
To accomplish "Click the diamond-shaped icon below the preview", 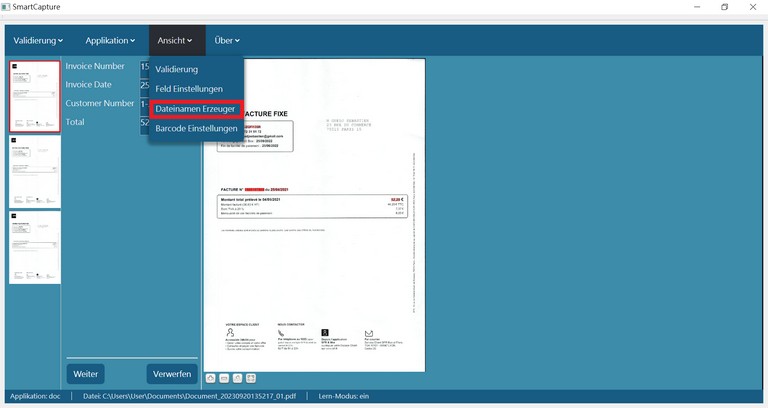I will (211, 378).
